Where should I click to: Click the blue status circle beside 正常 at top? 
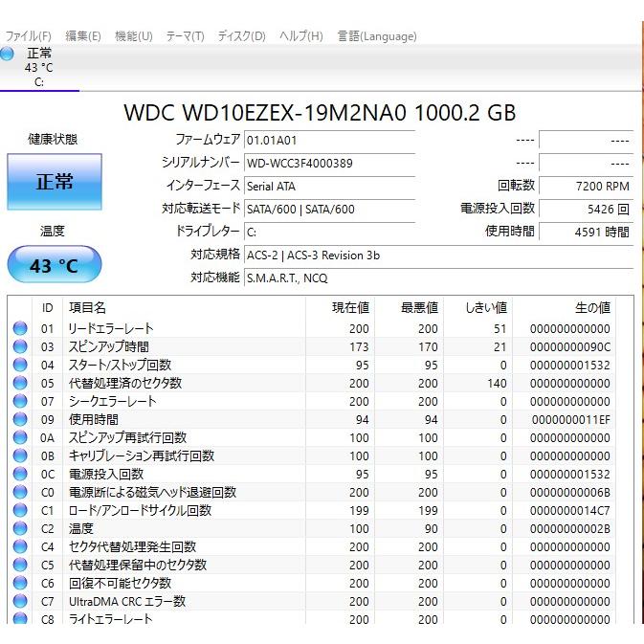7,54
